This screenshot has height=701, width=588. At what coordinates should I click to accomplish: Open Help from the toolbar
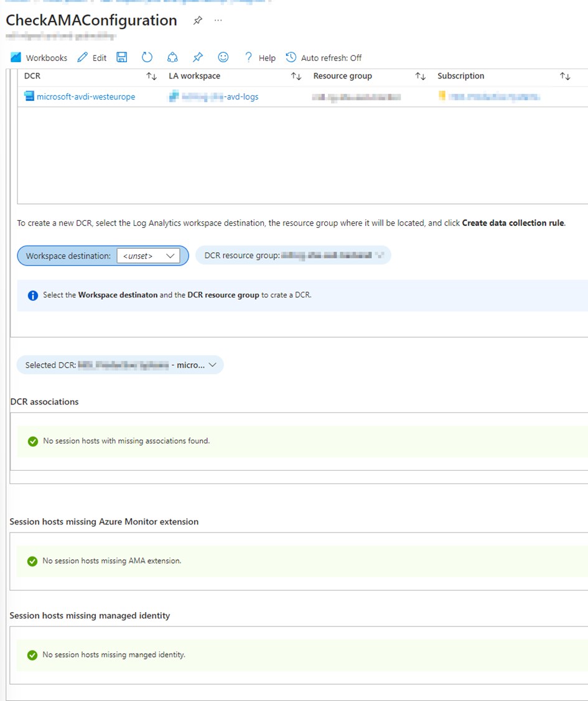[260, 58]
